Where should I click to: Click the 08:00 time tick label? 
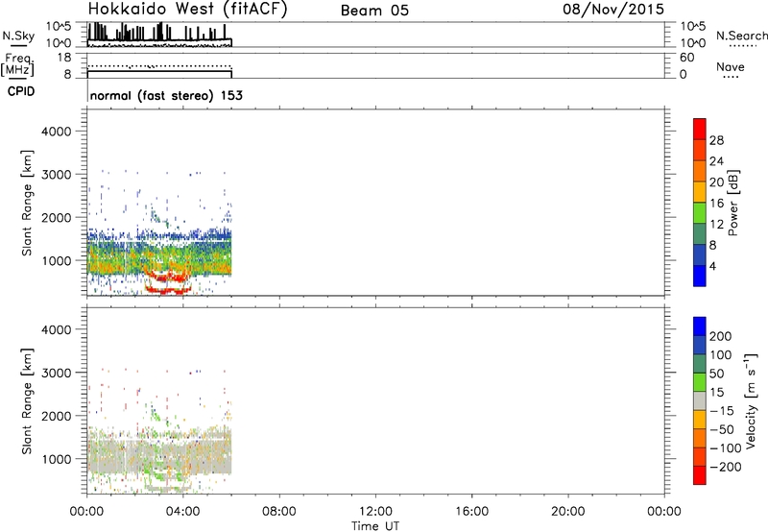point(279,512)
